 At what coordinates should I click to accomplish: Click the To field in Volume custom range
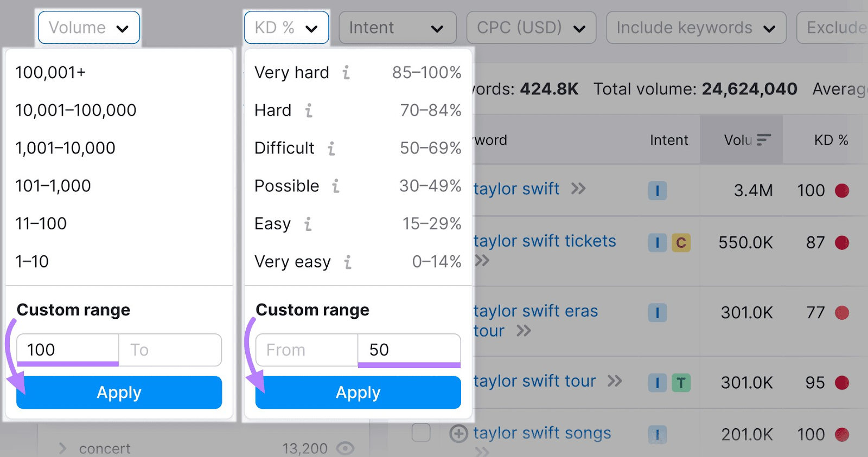pos(169,350)
